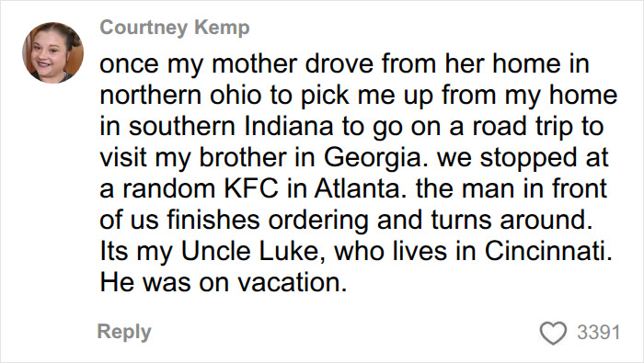Open Courtney Kemp's profile picture

pos(52,52)
